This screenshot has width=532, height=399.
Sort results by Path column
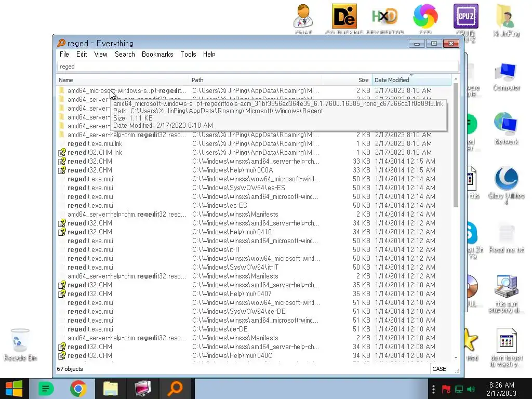(x=255, y=80)
